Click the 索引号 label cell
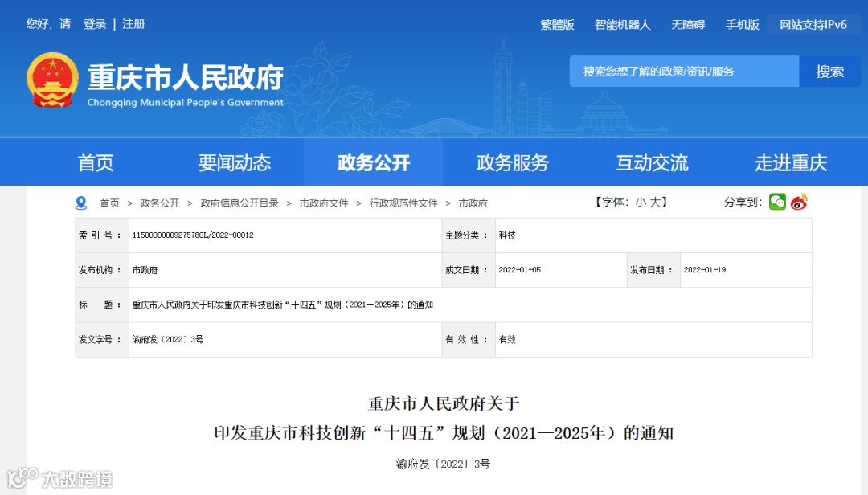The width and height of the screenshot is (868, 495). [x=102, y=235]
